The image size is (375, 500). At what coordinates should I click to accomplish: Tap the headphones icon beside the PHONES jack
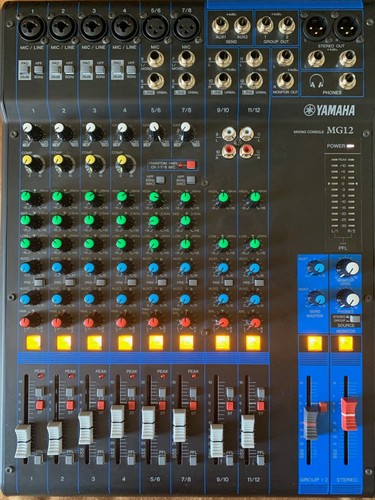317,81
